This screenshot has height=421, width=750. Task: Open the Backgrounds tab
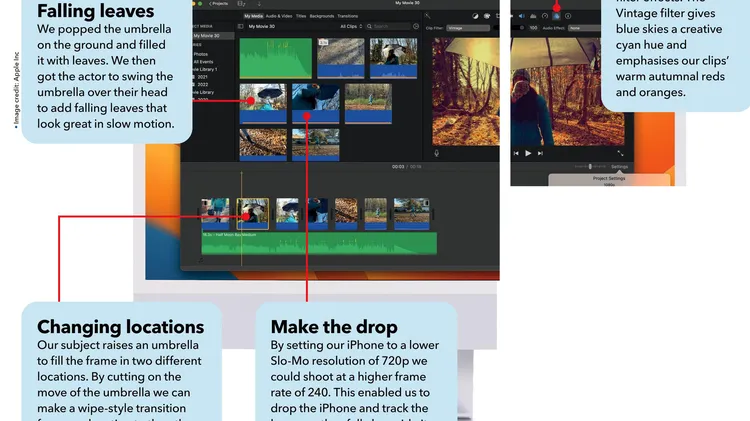(322, 16)
